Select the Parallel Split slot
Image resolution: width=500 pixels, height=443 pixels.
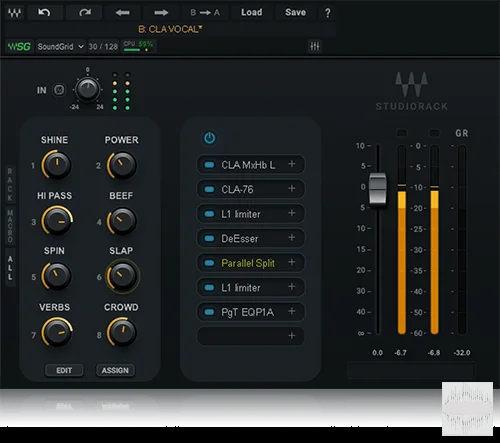pyautogui.click(x=251, y=263)
